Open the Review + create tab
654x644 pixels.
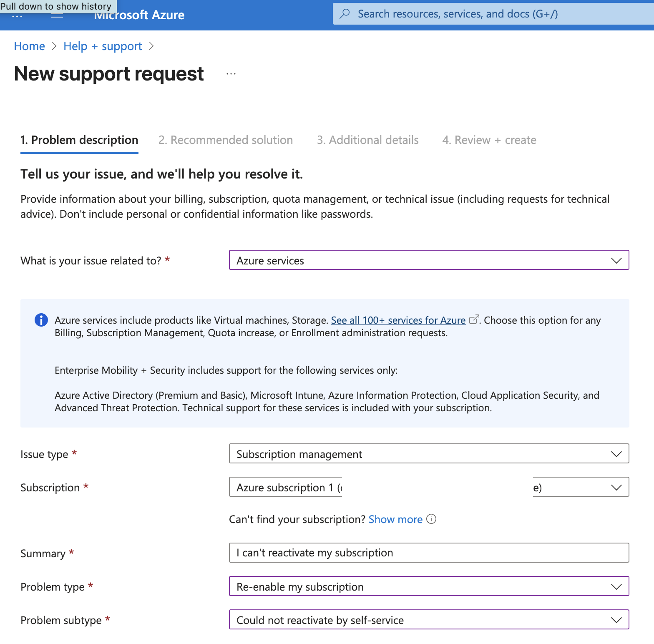(489, 140)
